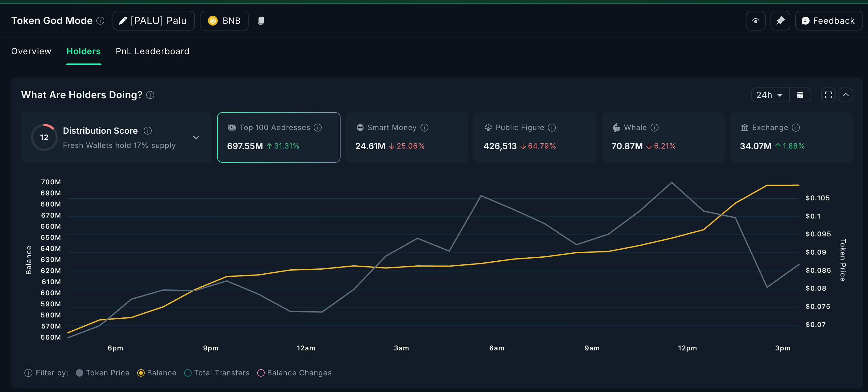This screenshot has width=868, height=392.
Task: Click the pin icon button
Action: [780, 21]
